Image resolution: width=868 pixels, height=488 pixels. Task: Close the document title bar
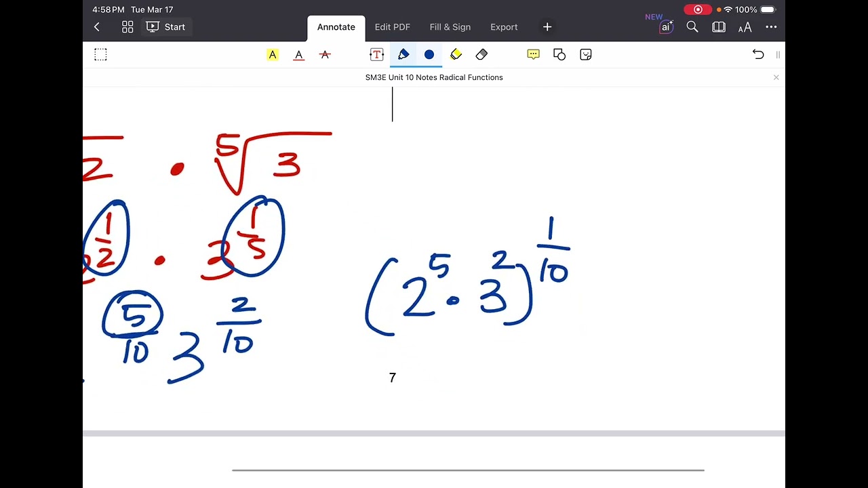(x=776, y=77)
